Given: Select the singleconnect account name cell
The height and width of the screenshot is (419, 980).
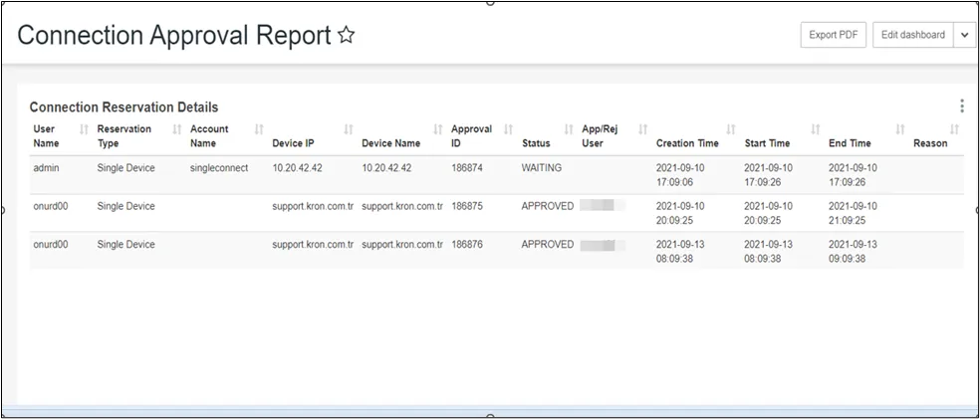Looking at the screenshot, I should [x=219, y=168].
